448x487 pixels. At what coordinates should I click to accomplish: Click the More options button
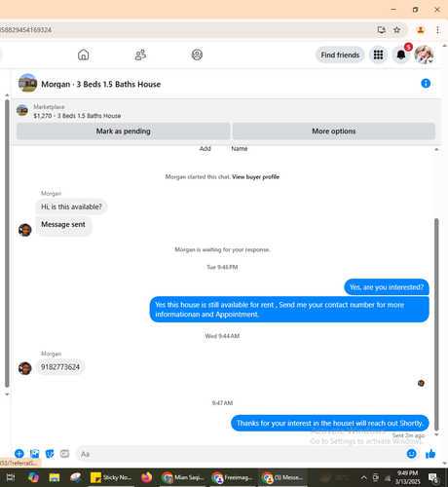pyautogui.click(x=334, y=131)
